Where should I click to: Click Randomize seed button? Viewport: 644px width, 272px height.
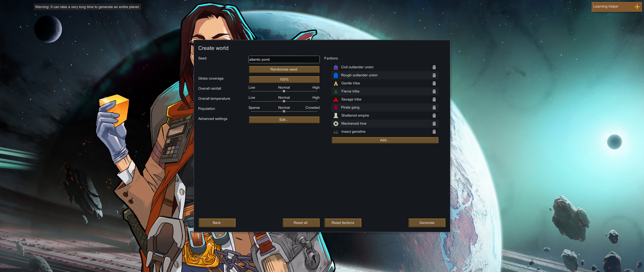click(x=284, y=69)
